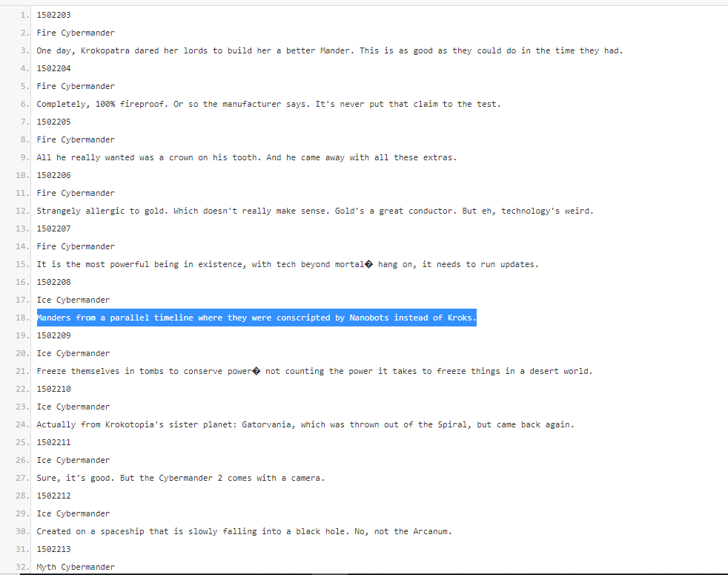Click the ID 1502212 line

[54, 496]
